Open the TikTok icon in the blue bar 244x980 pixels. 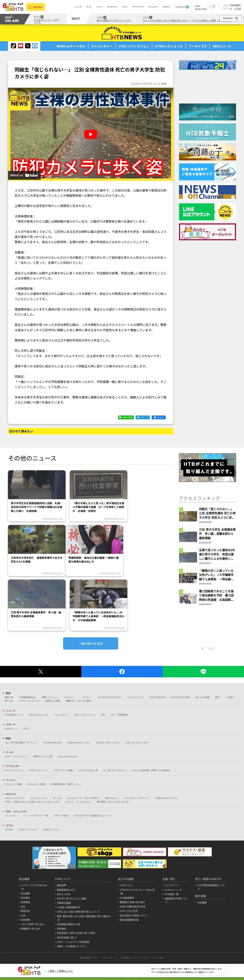coord(14,46)
